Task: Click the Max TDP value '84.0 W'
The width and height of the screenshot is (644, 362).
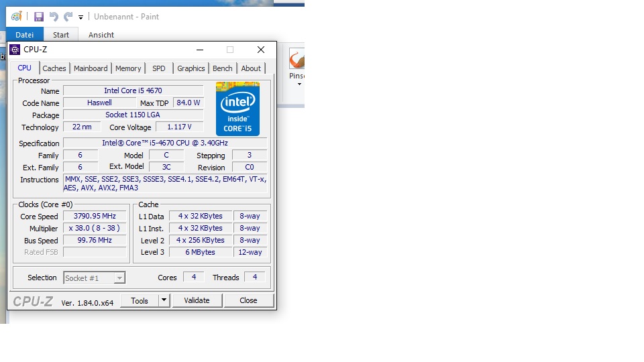Action: tap(189, 103)
